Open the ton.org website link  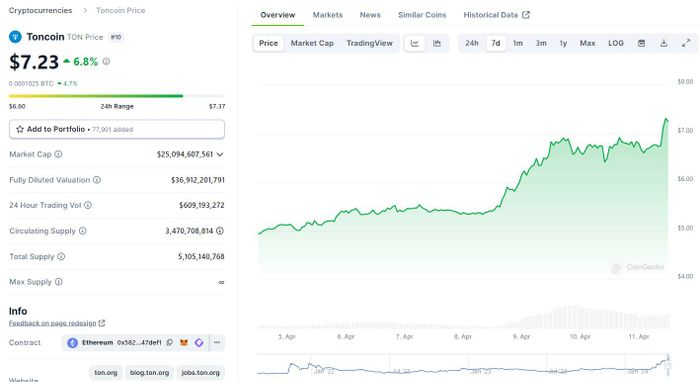(x=106, y=373)
